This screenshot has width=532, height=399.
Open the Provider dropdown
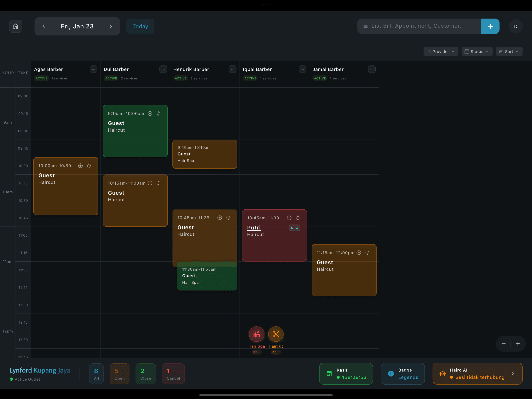click(441, 51)
